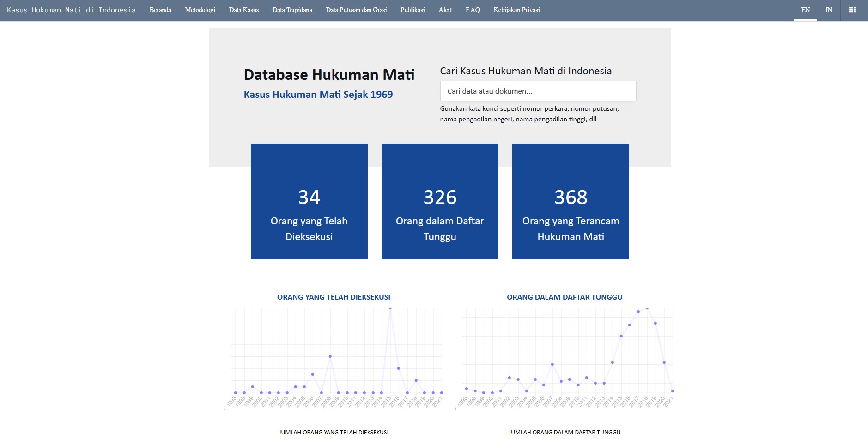The width and height of the screenshot is (868, 439).
Task: Click the 2015 peak point on the executed chart
Action: [x=390, y=308]
